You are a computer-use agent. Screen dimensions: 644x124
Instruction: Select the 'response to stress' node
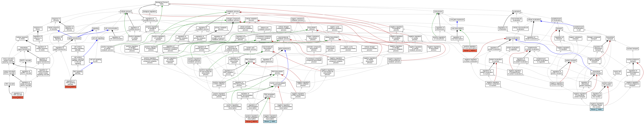(x=38, y=28)
